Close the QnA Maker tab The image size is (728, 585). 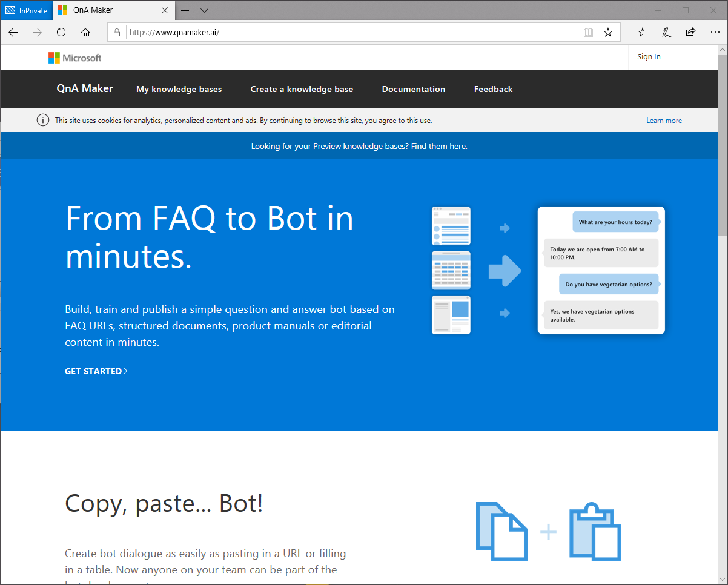point(165,10)
